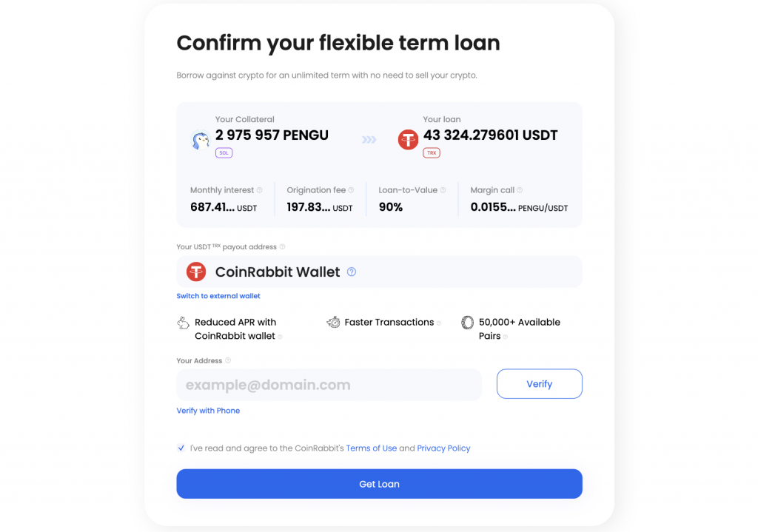The width and height of the screenshot is (758, 532).
Task: Click the coin Available Pairs icon
Action: [467, 323]
